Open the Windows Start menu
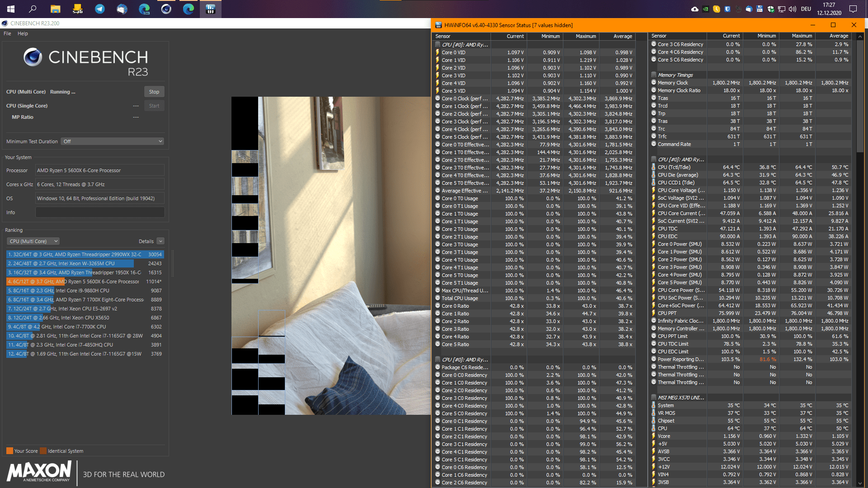The image size is (868, 488). click(x=11, y=9)
